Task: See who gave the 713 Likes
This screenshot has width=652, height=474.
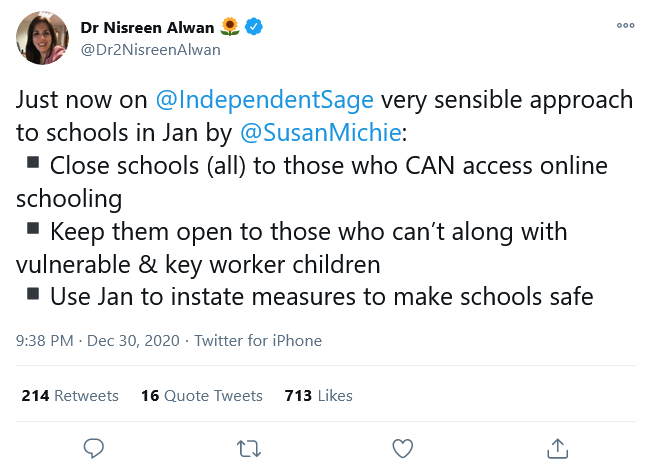Action: [x=318, y=396]
